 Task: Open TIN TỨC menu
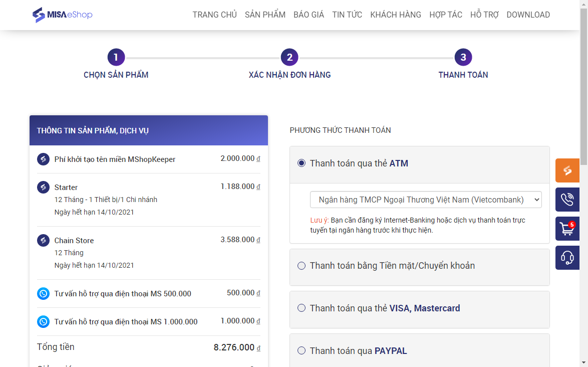pos(347,15)
